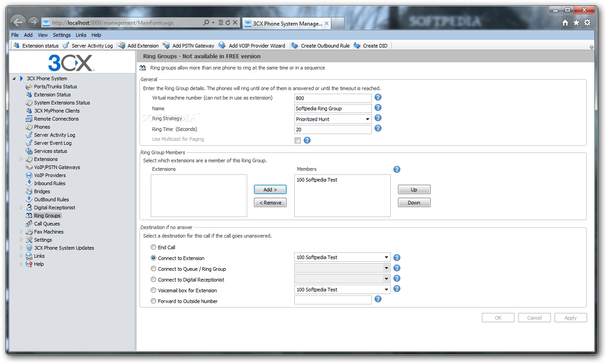
Task: Click the Extension status toolbar icon
Action: click(x=17, y=45)
